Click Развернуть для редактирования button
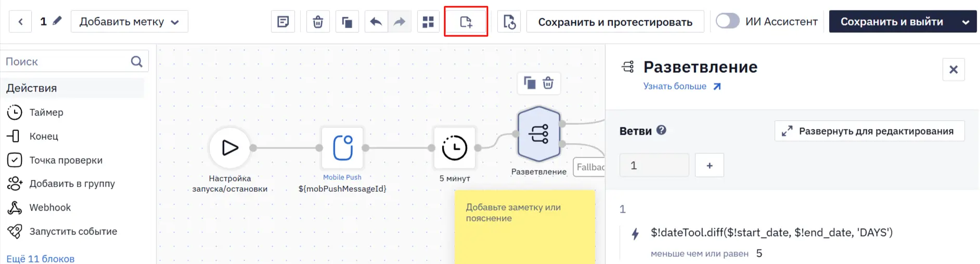 pyautogui.click(x=870, y=131)
